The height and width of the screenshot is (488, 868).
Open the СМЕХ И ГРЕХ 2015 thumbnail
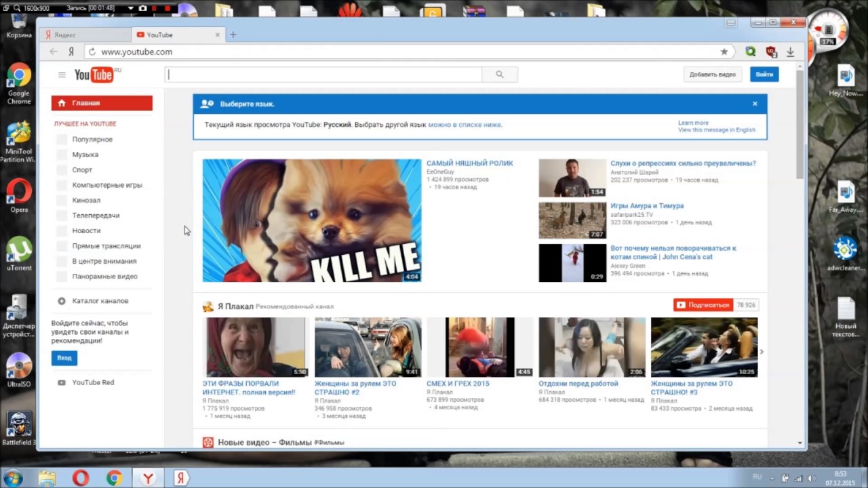[480, 347]
